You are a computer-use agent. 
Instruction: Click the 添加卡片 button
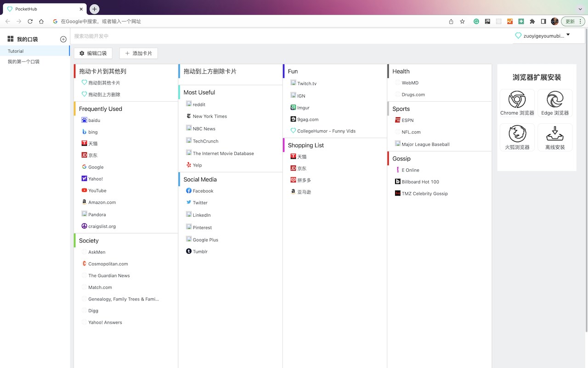point(138,53)
